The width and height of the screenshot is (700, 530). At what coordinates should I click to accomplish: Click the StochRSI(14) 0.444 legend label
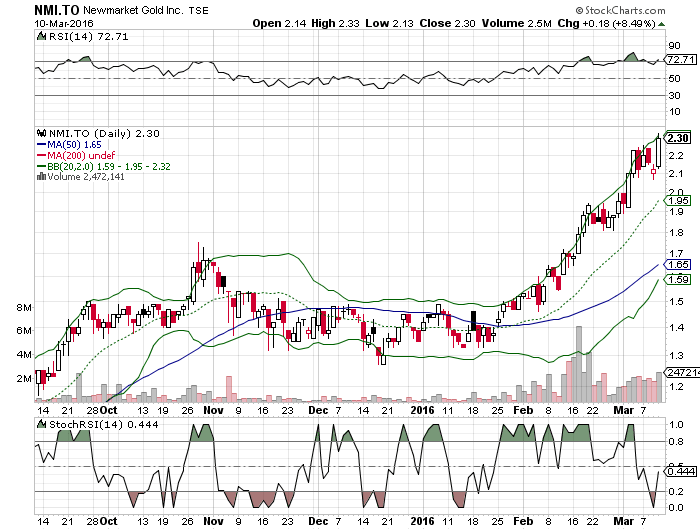point(103,425)
